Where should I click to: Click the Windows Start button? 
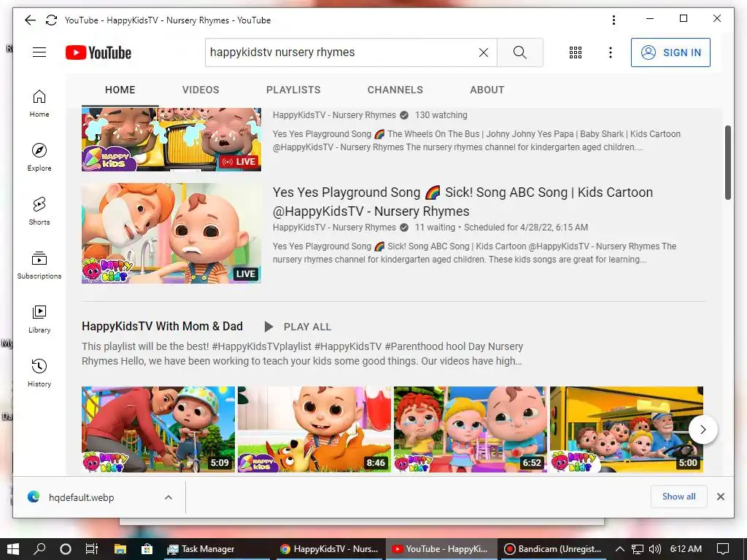[x=13, y=549]
